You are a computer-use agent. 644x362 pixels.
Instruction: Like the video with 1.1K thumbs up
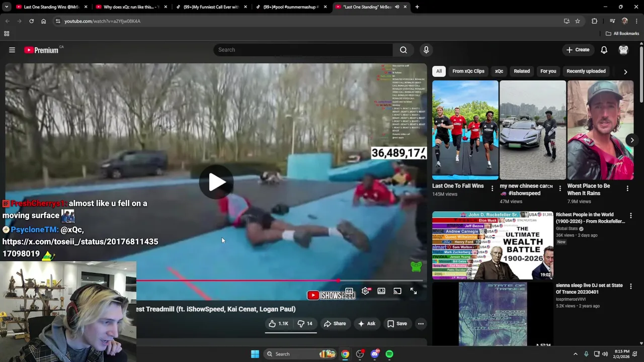coord(278,324)
